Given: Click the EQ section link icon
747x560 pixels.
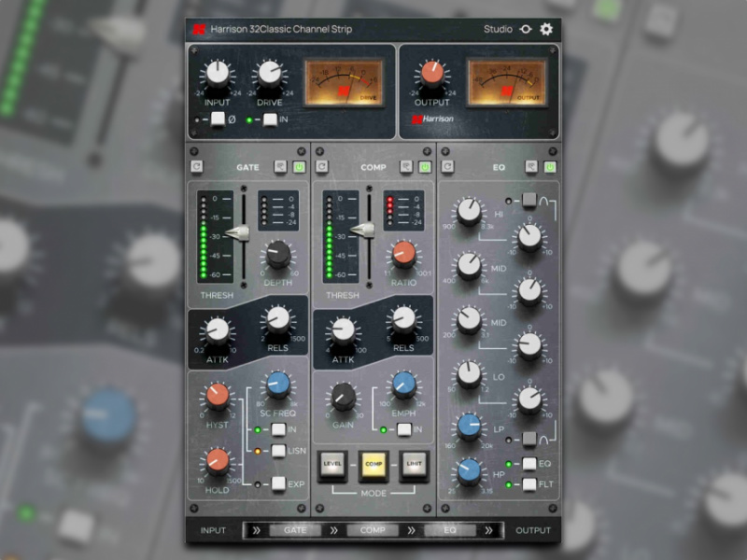Looking at the screenshot, I should click(531, 167).
